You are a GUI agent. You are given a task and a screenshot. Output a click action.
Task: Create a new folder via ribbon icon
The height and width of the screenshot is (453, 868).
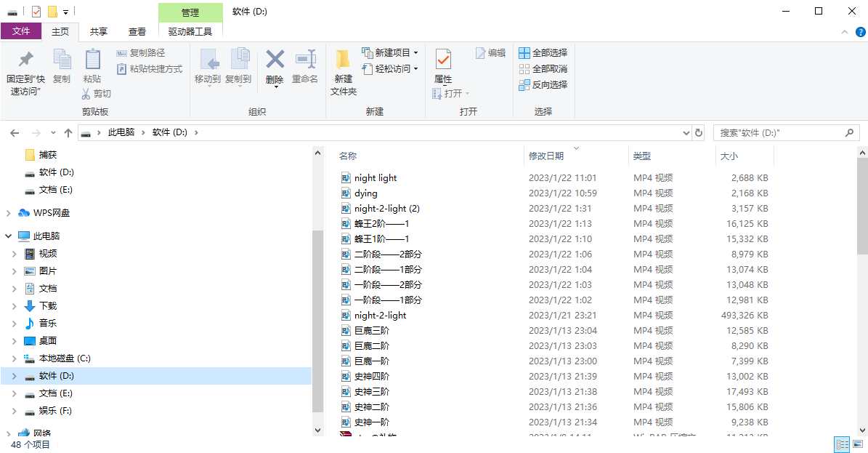pyautogui.click(x=344, y=60)
